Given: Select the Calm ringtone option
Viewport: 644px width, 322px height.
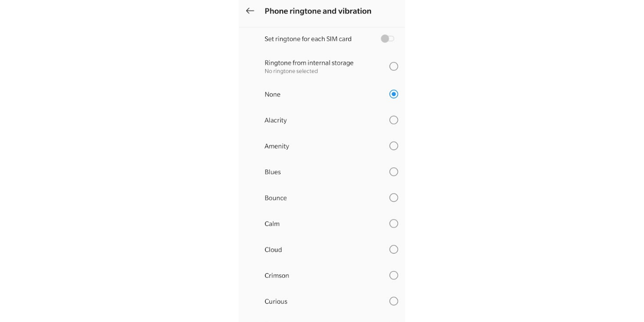Looking at the screenshot, I should click(x=393, y=223).
